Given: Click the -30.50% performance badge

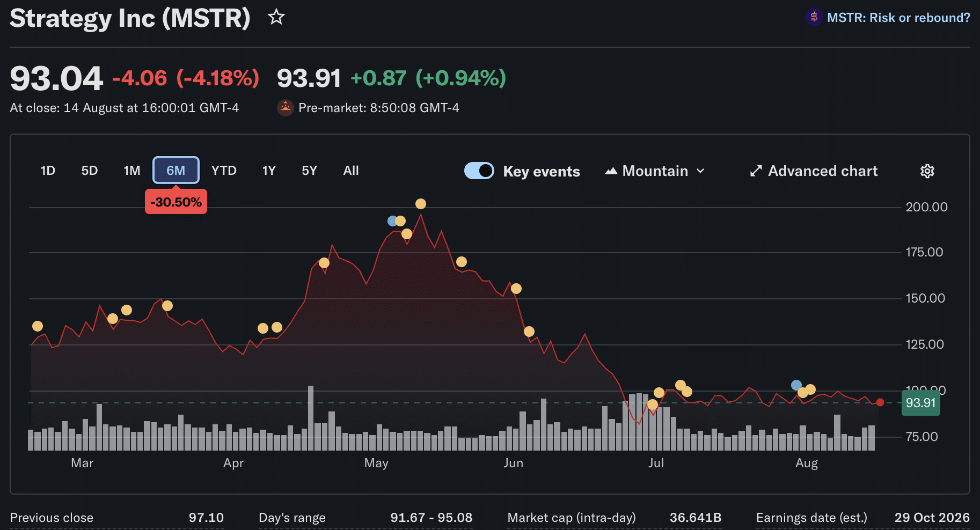Looking at the screenshot, I should click(x=176, y=202).
